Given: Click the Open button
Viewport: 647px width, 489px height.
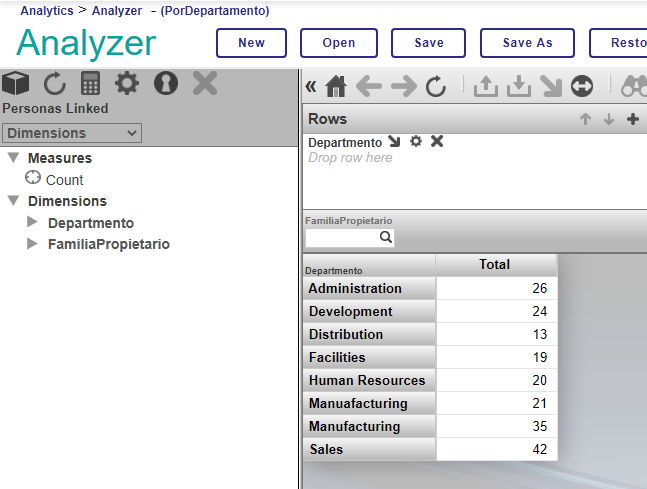Looking at the screenshot, I should (x=340, y=43).
